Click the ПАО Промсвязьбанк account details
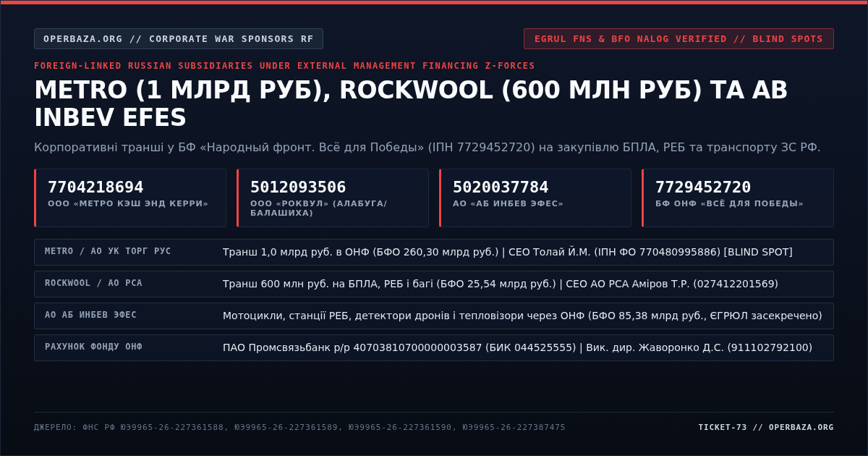This screenshot has height=456, width=868. click(x=517, y=347)
